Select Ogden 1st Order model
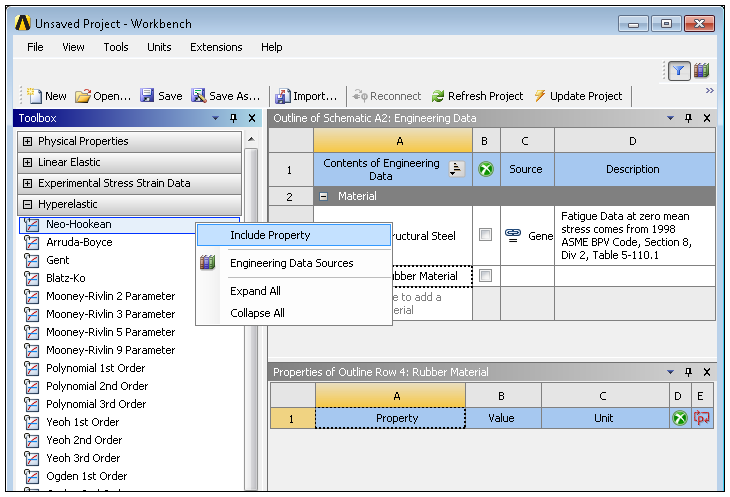 (x=86, y=476)
